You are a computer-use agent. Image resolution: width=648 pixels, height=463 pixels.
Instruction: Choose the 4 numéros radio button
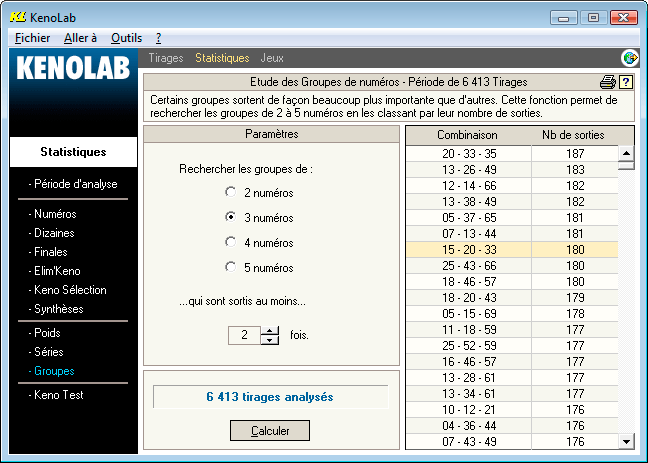(231, 242)
